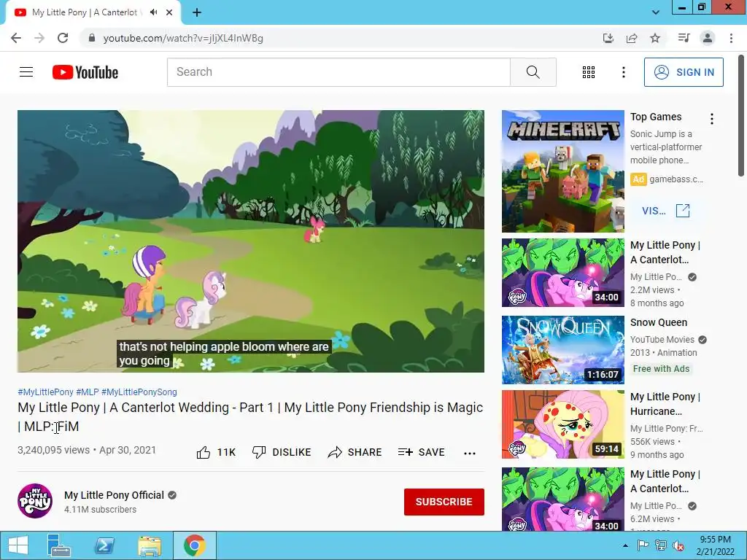The width and height of the screenshot is (747, 560).
Task: Open Server Manager from taskbar
Action: (58, 545)
